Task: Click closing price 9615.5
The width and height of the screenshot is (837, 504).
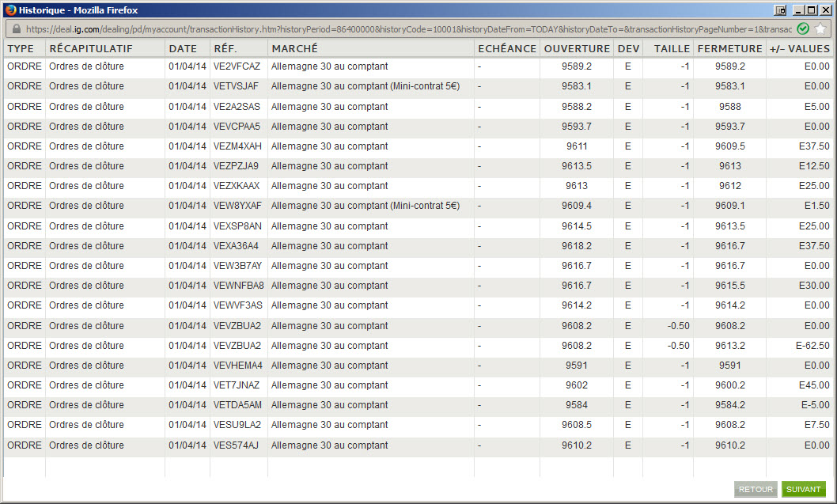Action: coord(729,286)
